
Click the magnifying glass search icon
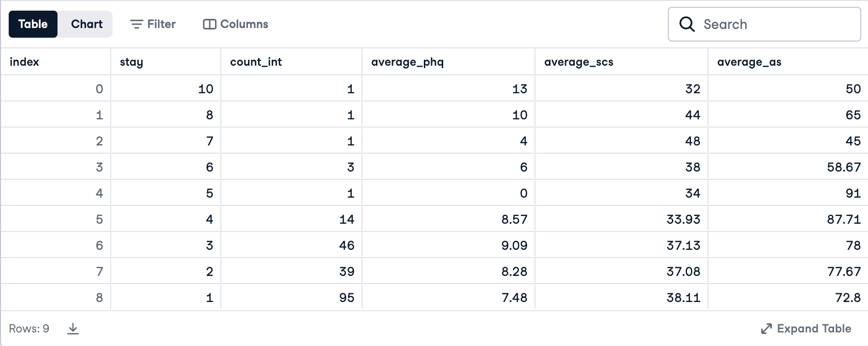(x=687, y=24)
